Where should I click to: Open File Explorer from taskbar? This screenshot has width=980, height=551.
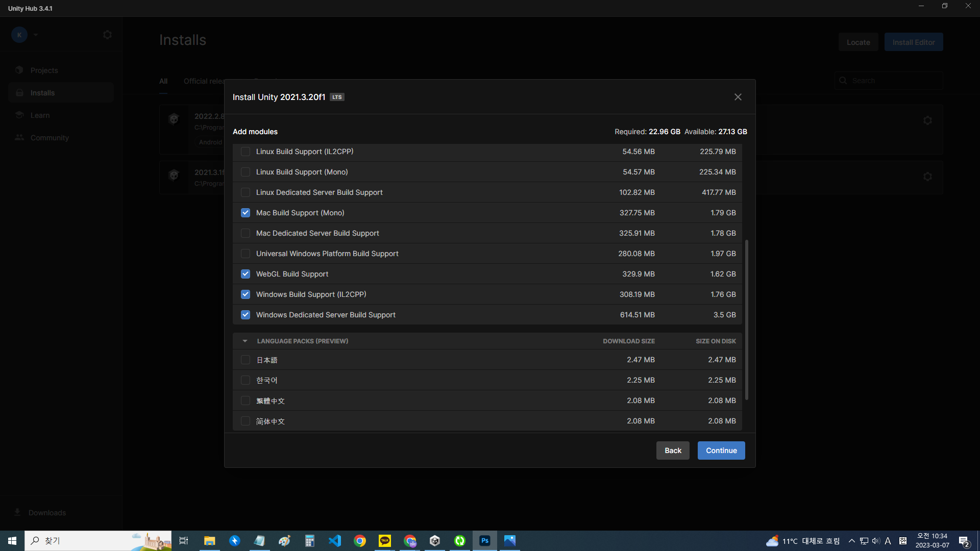pos(209,541)
